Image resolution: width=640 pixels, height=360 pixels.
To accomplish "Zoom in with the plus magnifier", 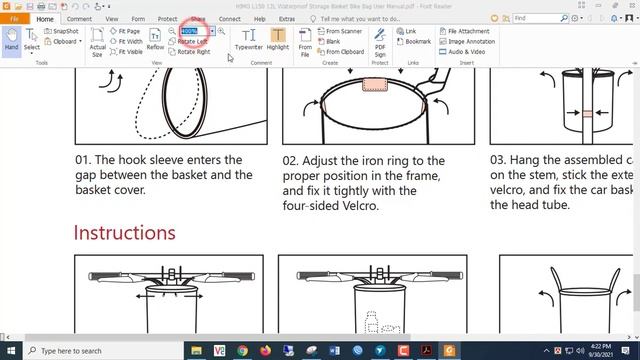I will point(221,31).
